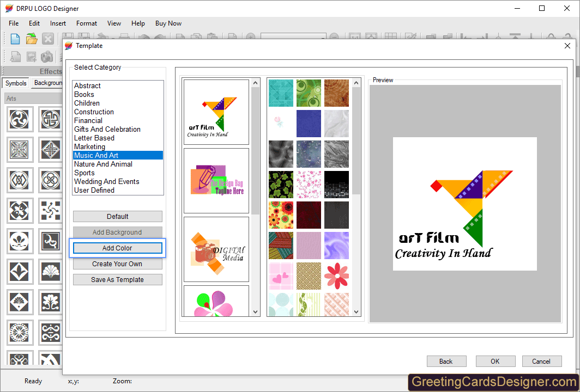Viewport: 580px width, 392px height.
Task: Click the Add Color button
Action: click(117, 248)
